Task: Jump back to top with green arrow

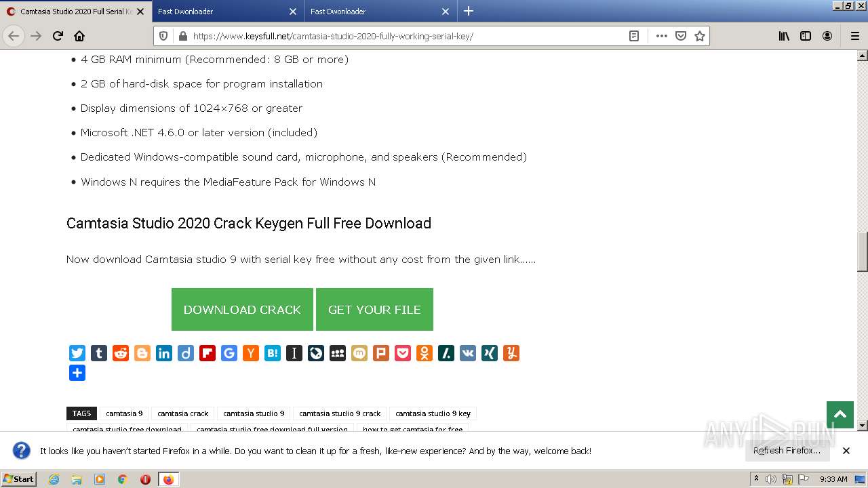Action: 840,415
